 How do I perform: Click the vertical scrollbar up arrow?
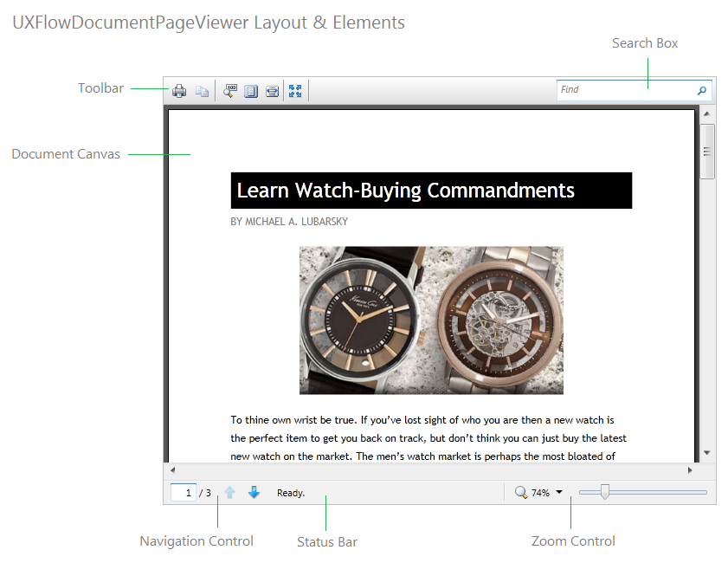pos(706,113)
